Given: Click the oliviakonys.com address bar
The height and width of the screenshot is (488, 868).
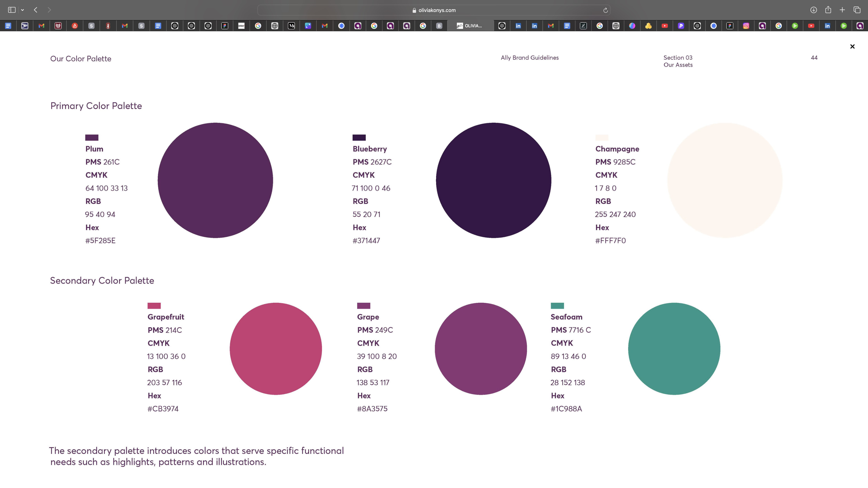Looking at the screenshot, I should click(434, 10).
